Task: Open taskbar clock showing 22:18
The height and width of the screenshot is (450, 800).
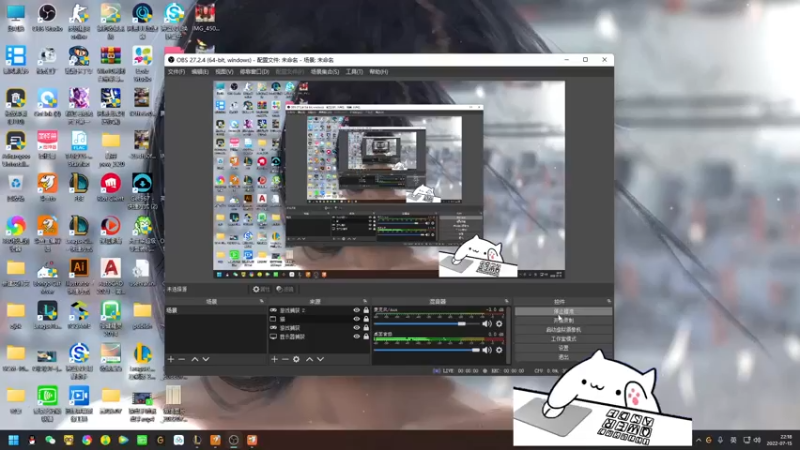Action: 780,440
